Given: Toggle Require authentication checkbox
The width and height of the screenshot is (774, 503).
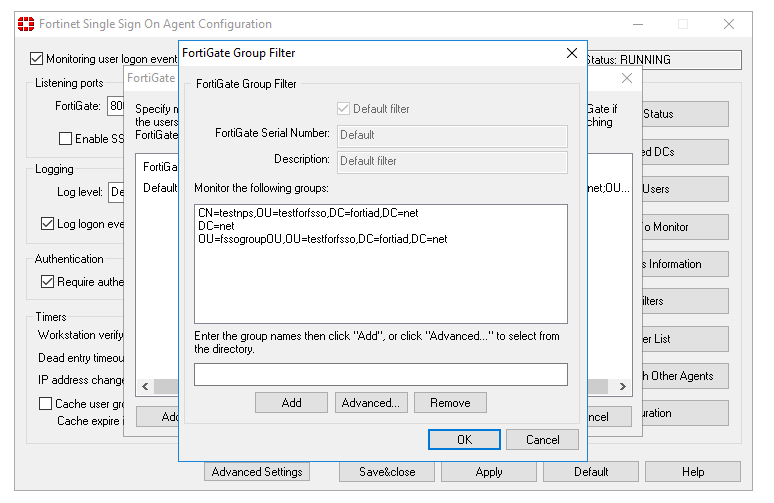Looking at the screenshot, I should [x=47, y=282].
